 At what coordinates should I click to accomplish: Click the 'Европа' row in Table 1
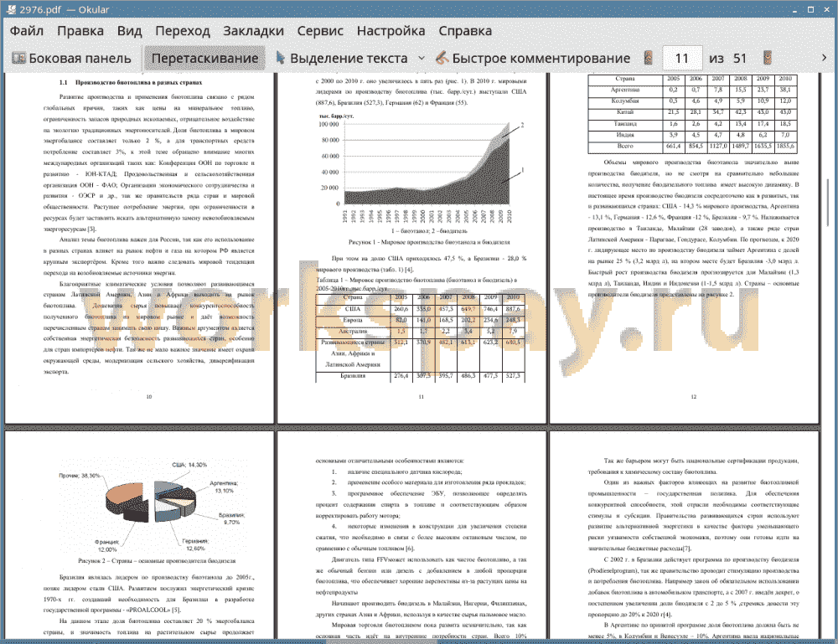pos(420,320)
